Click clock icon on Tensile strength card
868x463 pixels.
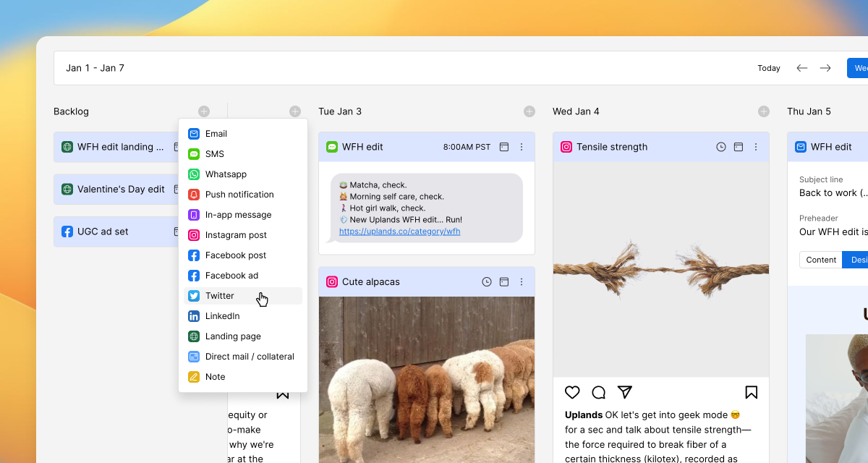(721, 147)
